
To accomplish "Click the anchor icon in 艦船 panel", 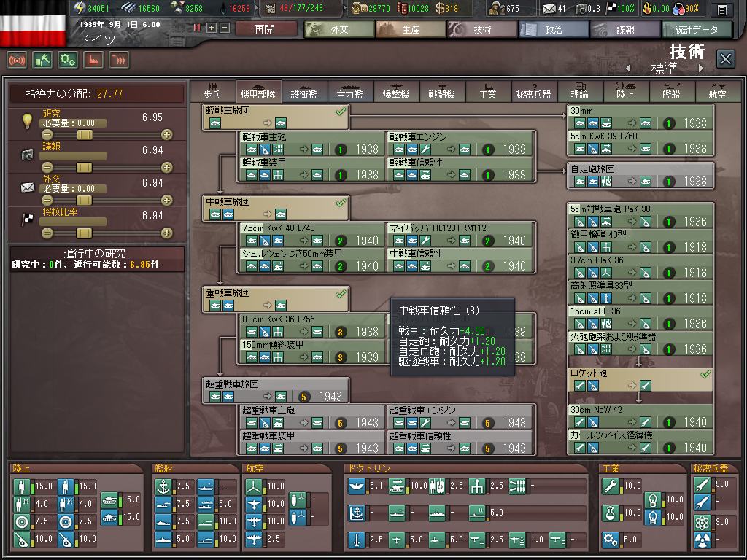I will [163, 486].
